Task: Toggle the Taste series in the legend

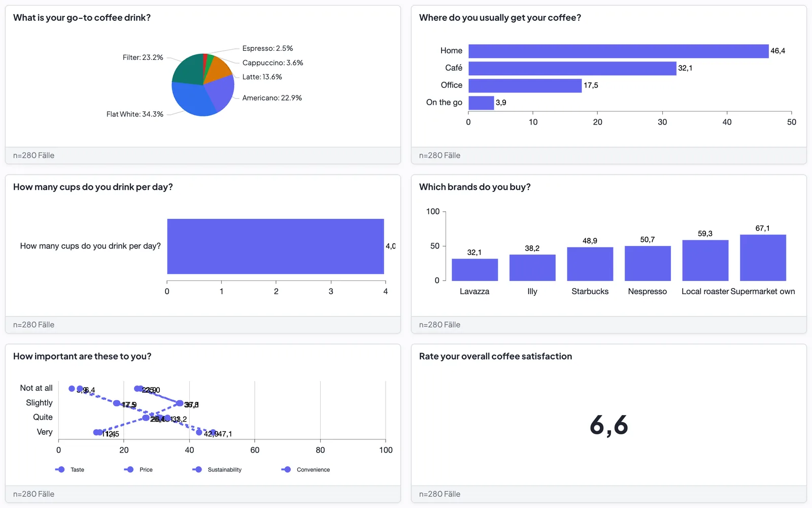Action: [70, 469]
